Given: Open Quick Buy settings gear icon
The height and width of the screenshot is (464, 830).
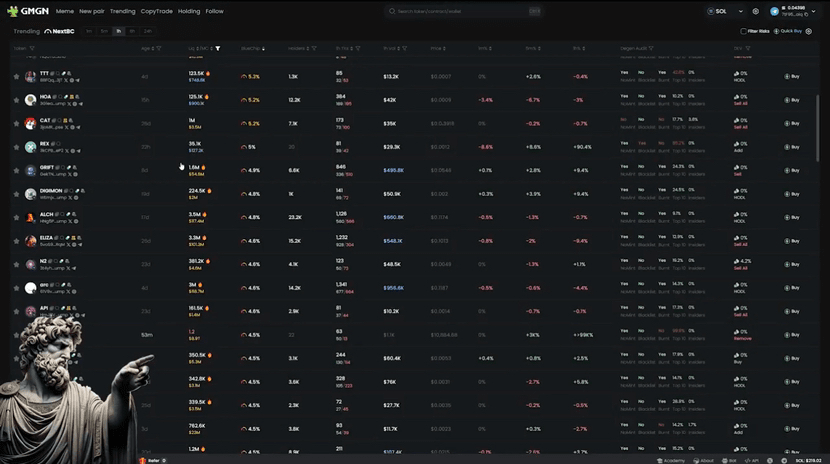Looking at the screenshot, I should pyautogui.click(x=806, y=31).
